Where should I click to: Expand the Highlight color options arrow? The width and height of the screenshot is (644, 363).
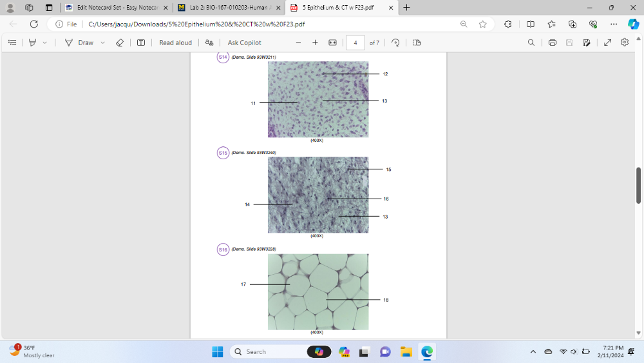44,43
